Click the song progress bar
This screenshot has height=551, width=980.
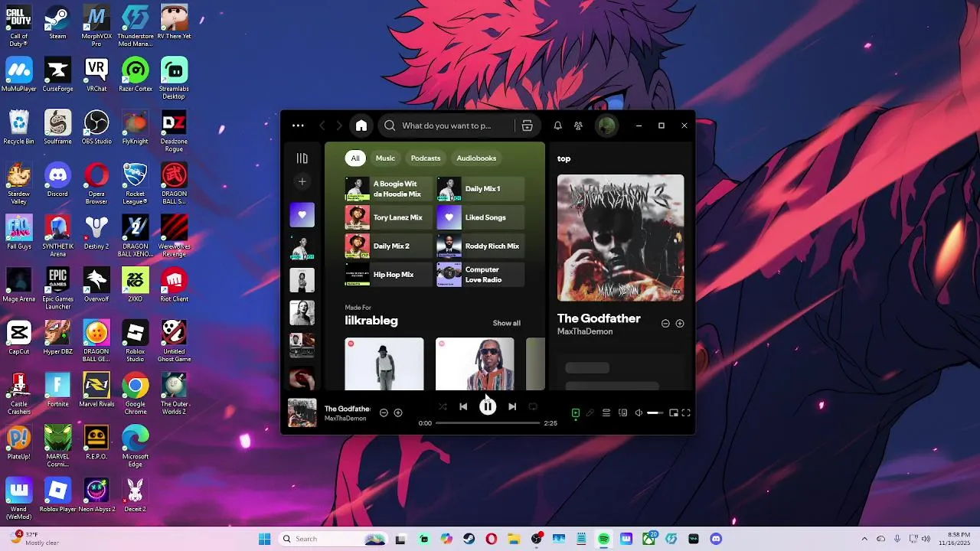coord(488,422)
